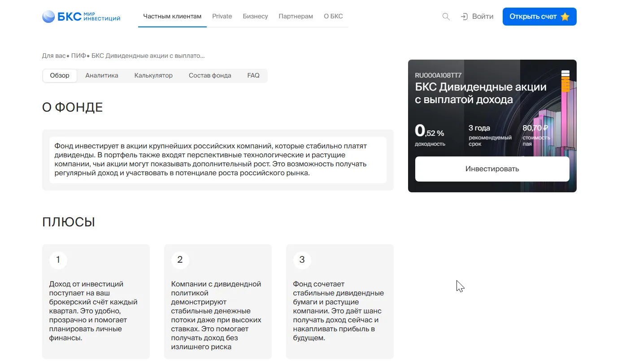This screenshot has width=626, height=364.
Task: Switch to the Обзор tab
Action: 60,75
